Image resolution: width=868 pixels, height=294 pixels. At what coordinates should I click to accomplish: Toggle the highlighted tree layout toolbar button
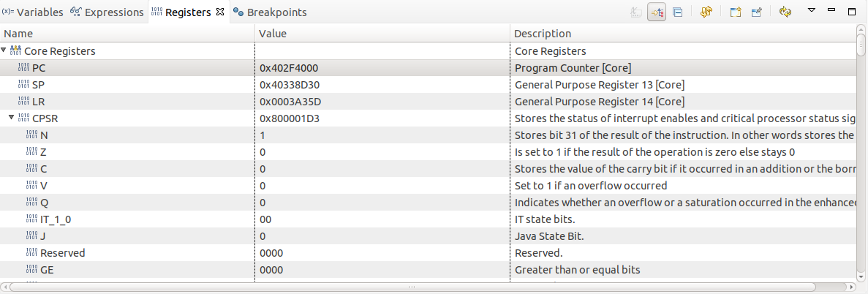[x=656, y=12]
